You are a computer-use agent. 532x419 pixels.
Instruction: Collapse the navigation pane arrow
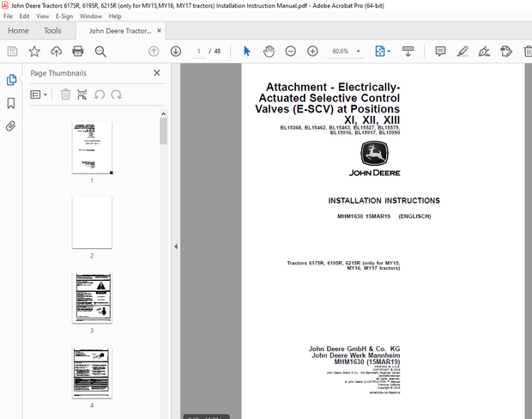click(176, 246)
